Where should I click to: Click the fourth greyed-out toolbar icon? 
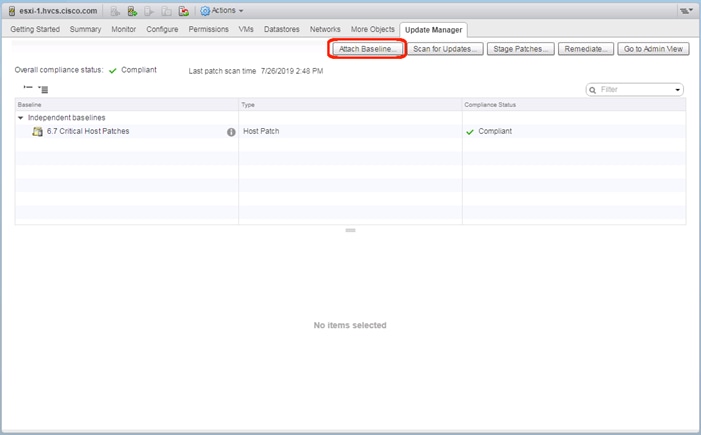coord(166,11)
